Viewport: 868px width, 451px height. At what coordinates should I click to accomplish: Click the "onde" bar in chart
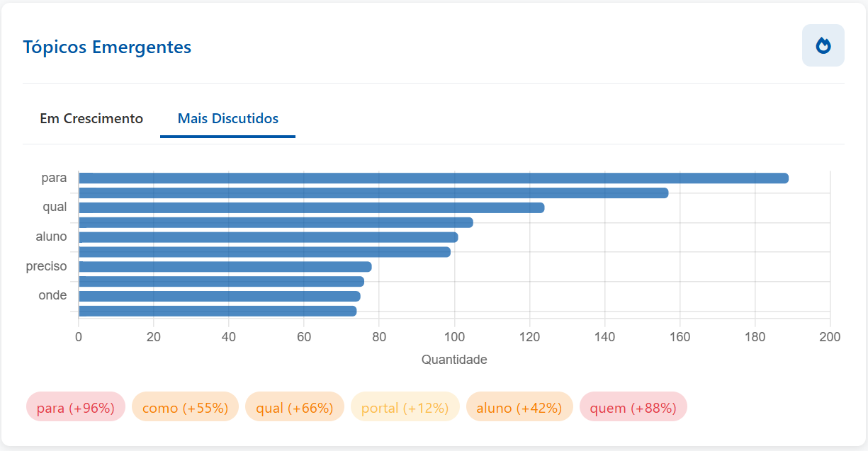pos(219,296)
